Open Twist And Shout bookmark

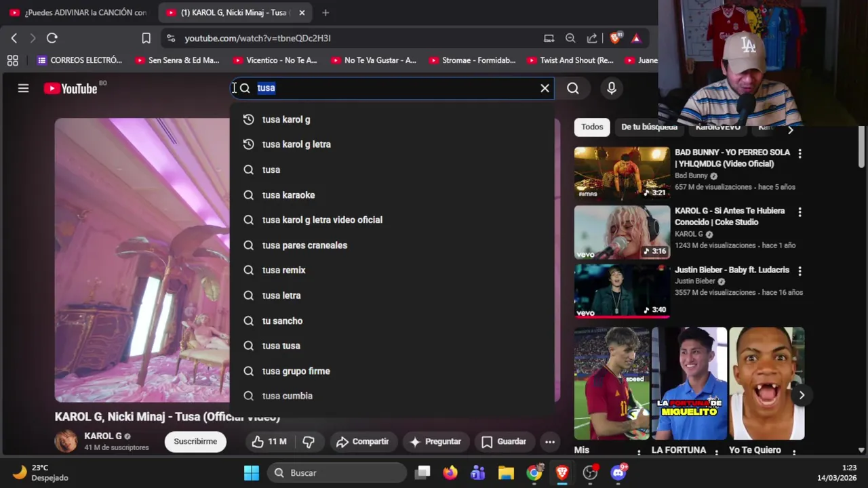[x=570, y=60]
